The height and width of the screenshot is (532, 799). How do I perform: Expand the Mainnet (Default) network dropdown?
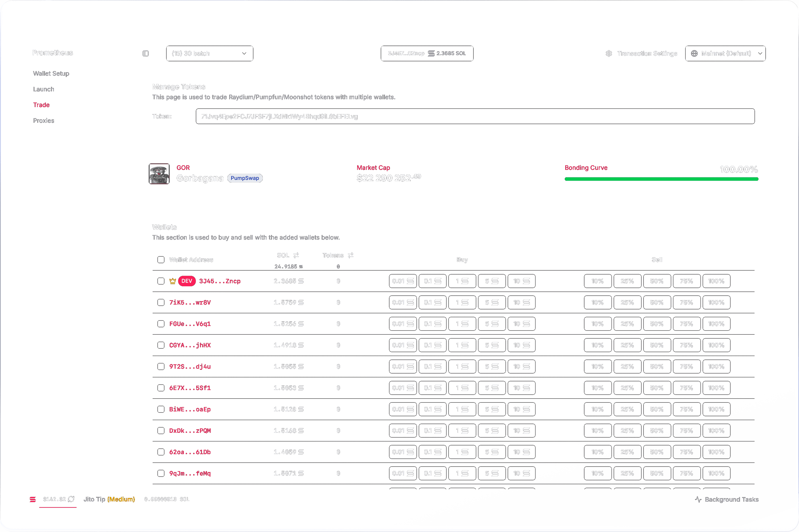[x=725, y=54]
